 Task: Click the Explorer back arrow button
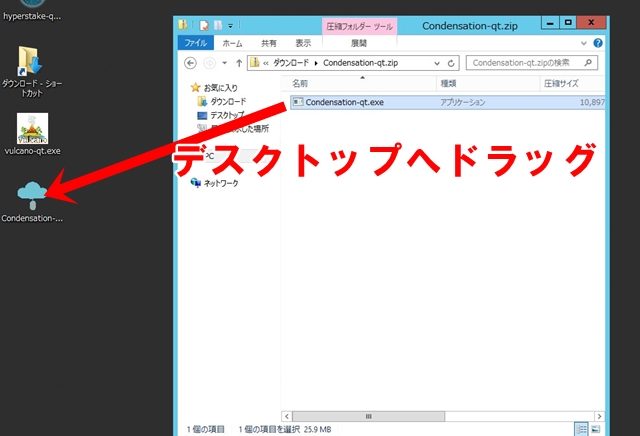point(190,63)
